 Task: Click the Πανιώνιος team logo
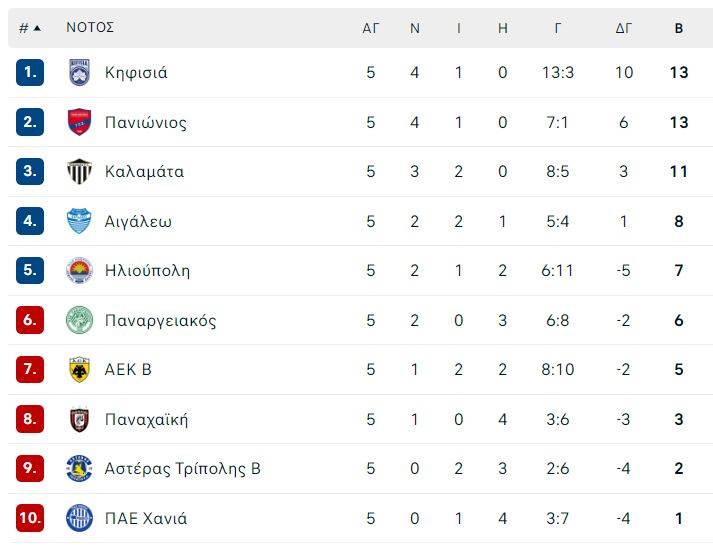79,122
